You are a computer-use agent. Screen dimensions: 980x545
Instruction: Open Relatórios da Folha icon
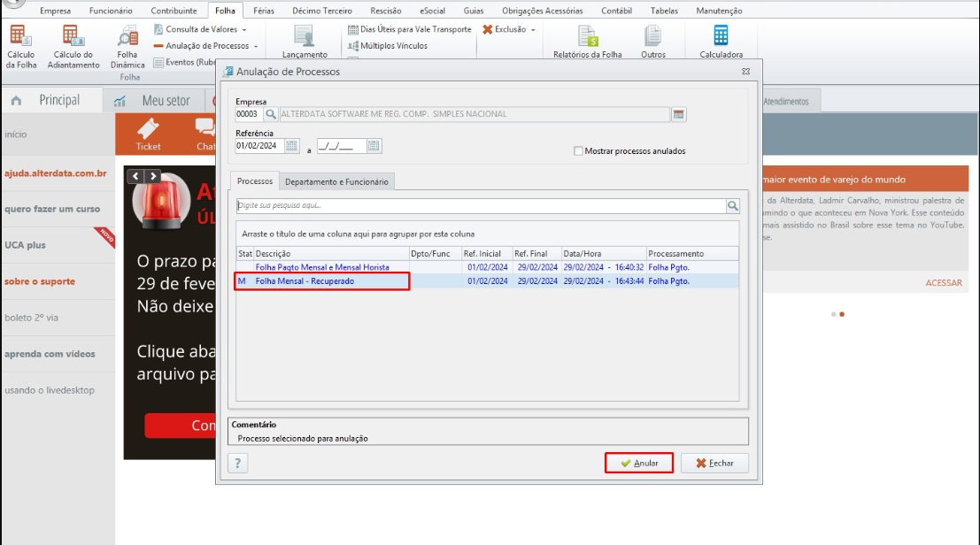point(588,42)
